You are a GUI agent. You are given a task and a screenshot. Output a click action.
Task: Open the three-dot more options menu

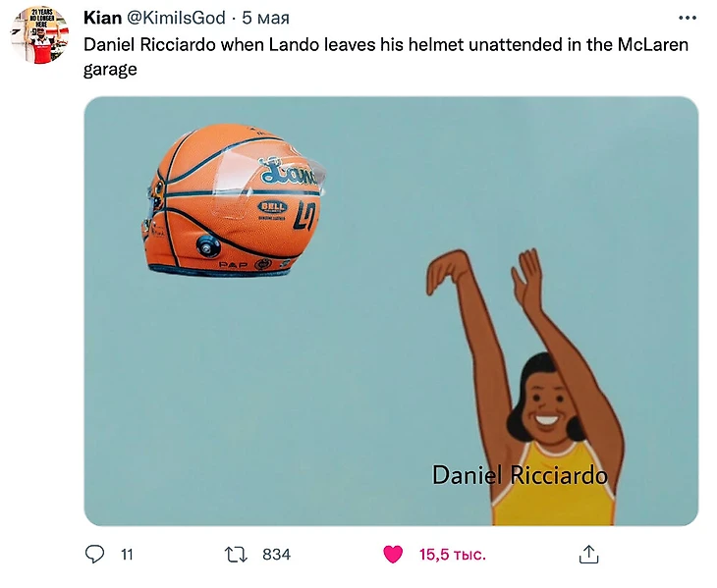tap(688, 18)
